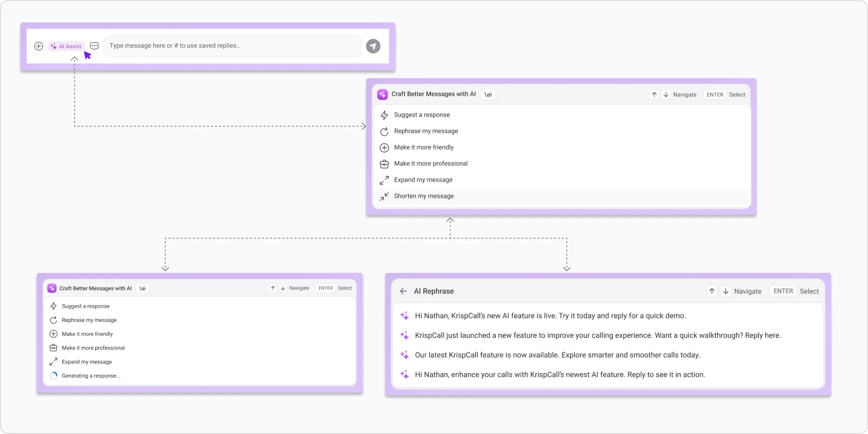Select 'Suggest a response' in top menu panel
The image size is (868, 434).
562,115
